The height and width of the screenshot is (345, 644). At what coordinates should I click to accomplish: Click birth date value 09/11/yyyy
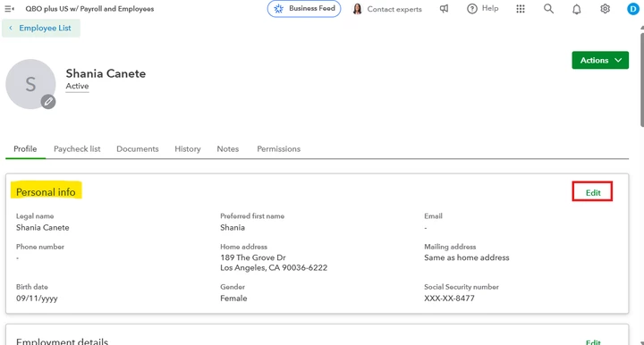[x=37, y=299]
